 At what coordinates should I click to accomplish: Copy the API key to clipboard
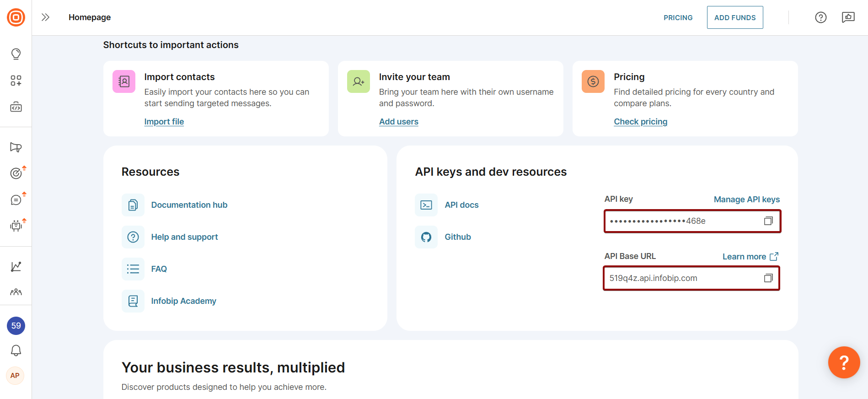[768, 221]
